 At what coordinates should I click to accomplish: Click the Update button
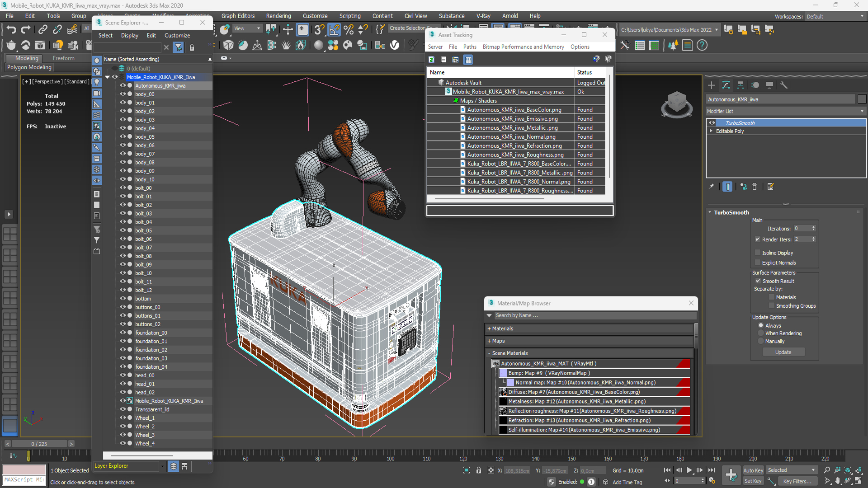click(783, 352)
